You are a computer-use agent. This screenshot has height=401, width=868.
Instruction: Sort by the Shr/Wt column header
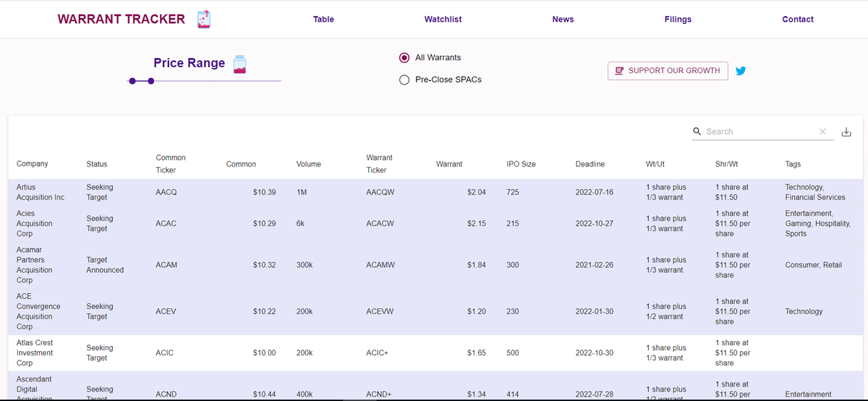point(726,164)
